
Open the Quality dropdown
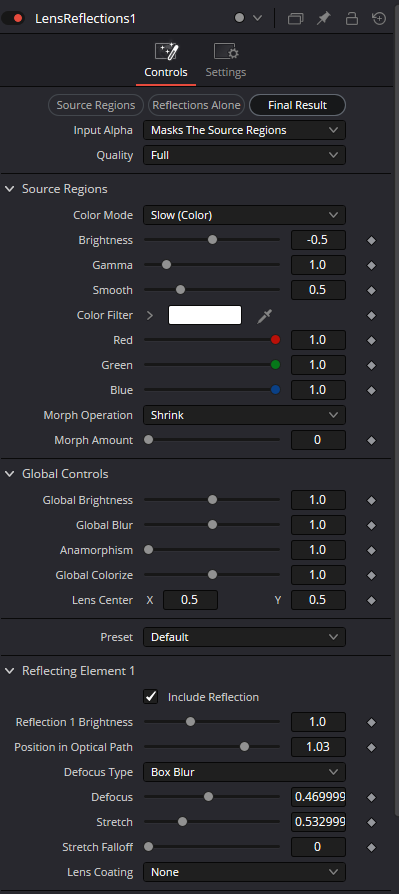(244, 155)
